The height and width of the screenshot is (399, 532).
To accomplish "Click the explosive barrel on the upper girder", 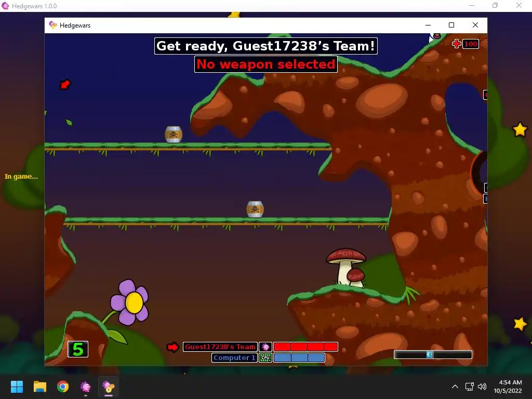I will 174,135.
